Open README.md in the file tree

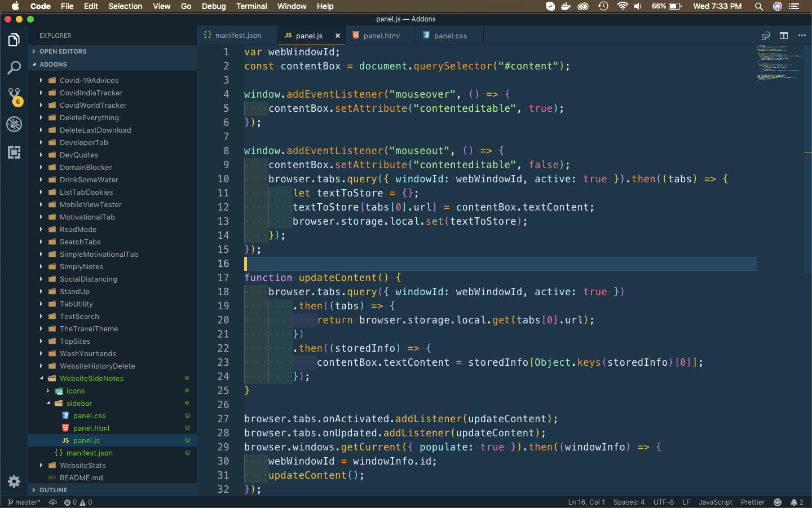pos(113,478)
